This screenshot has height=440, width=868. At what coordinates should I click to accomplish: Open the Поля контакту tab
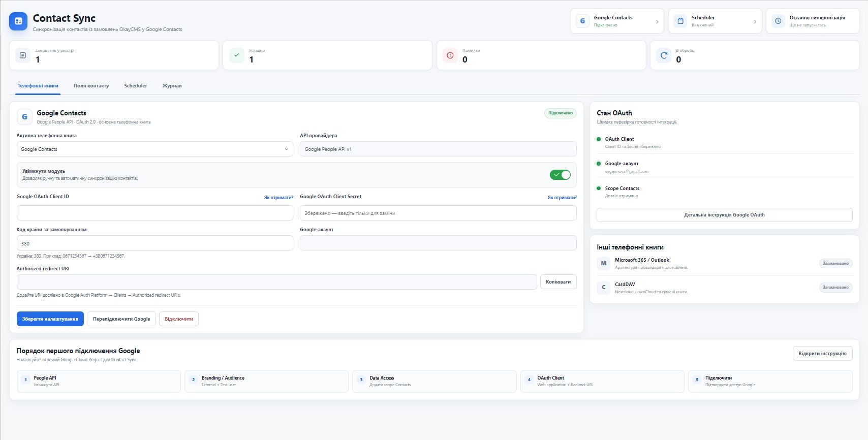pos(91,86)
